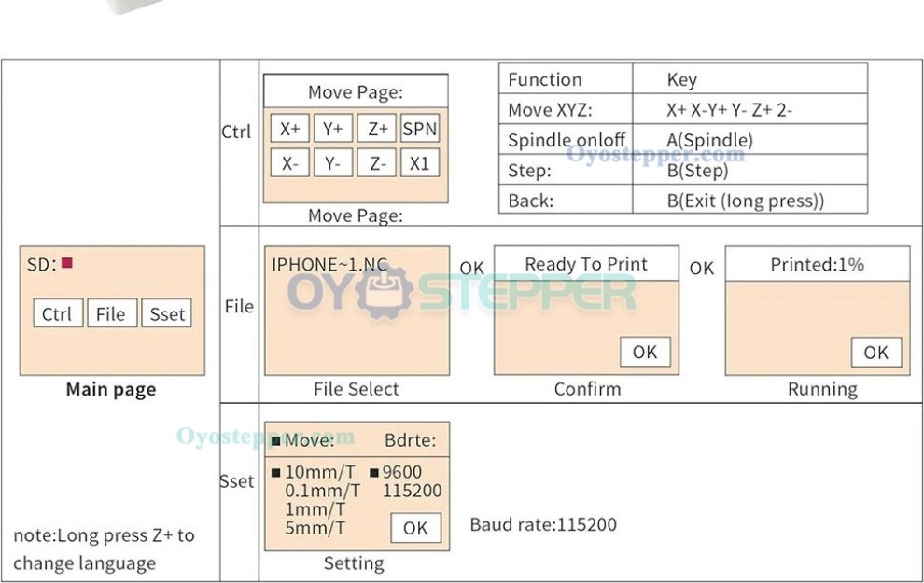Click the X1 step button
Image resolution: width=924 pixels, height=583 pixels.
tap(420, 162)
